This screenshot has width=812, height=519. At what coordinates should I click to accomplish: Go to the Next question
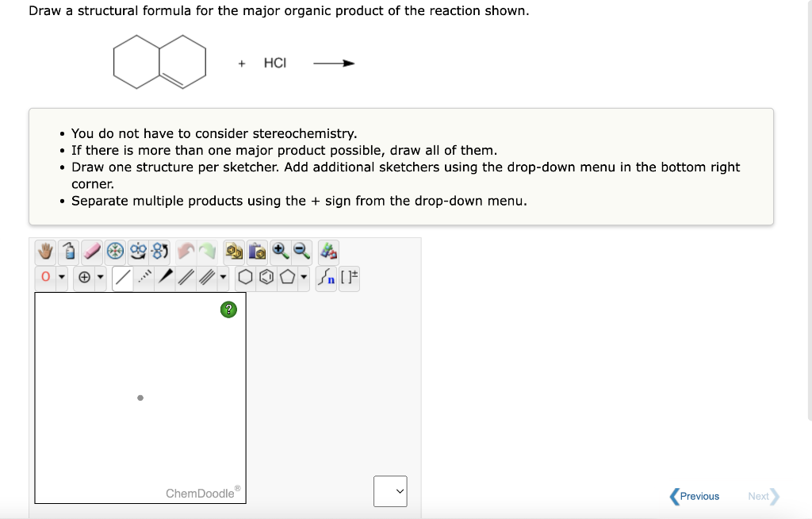[x=764, y=496]
